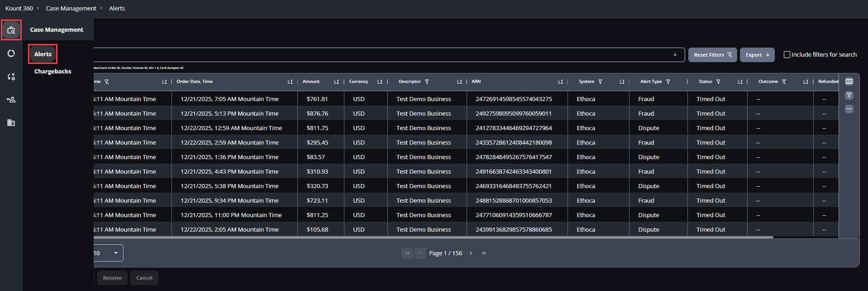Sort the partially hidden time column
868x291 pixels.
(x=164, y=82)
